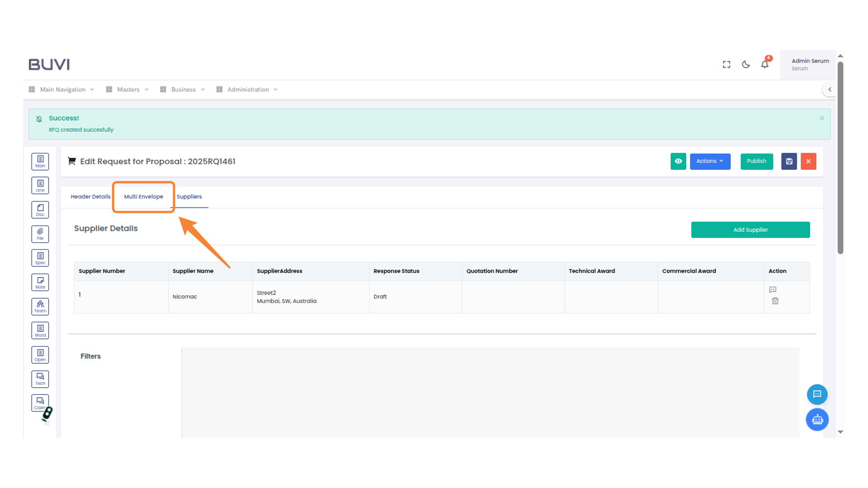
Task: Open the Team sidebar icon
Action: click(40, 307)
